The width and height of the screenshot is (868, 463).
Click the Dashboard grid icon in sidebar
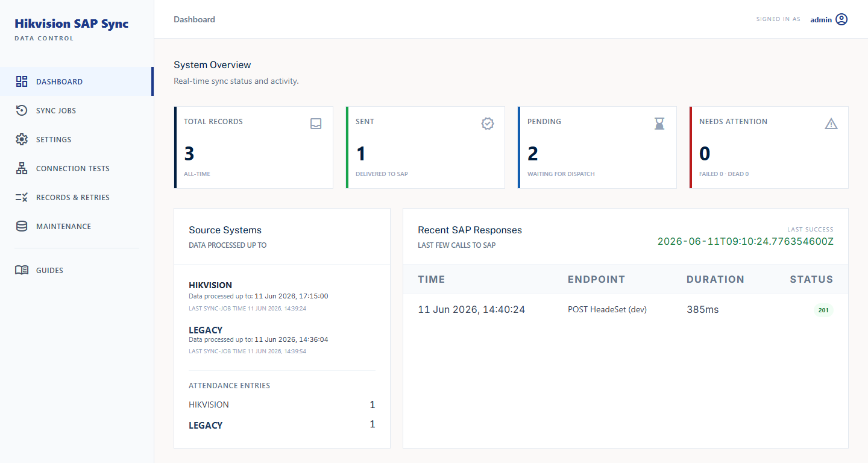pos(22,81)
